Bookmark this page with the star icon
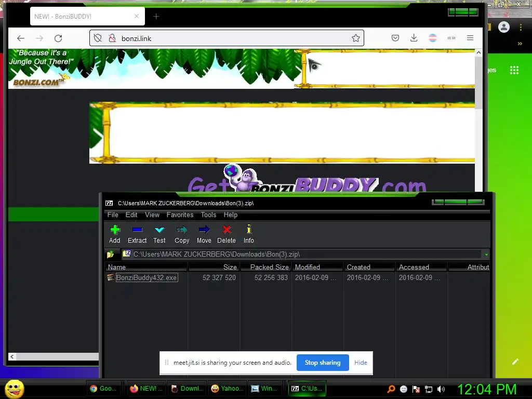The image size is (532, 399). 355,38
